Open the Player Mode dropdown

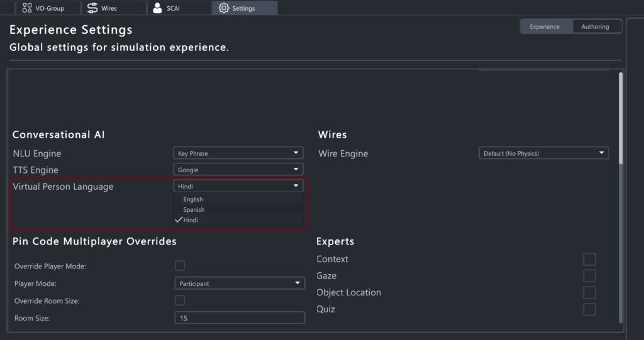pos(239,283)
